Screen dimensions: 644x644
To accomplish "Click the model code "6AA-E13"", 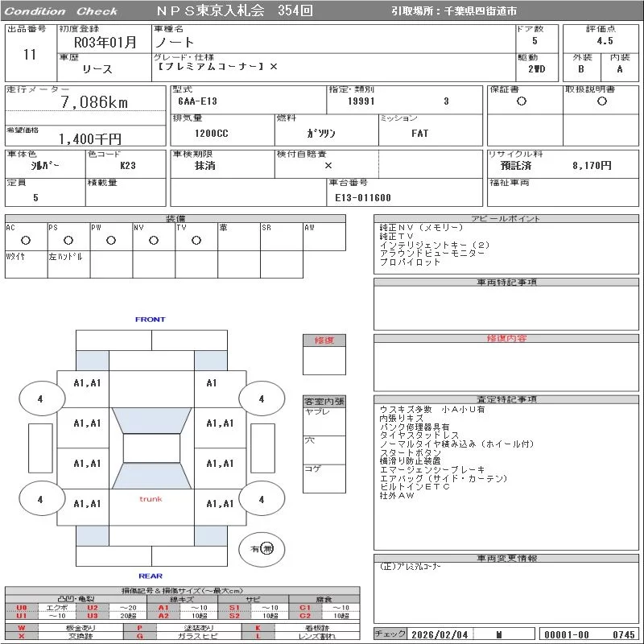I will [197, 101].
